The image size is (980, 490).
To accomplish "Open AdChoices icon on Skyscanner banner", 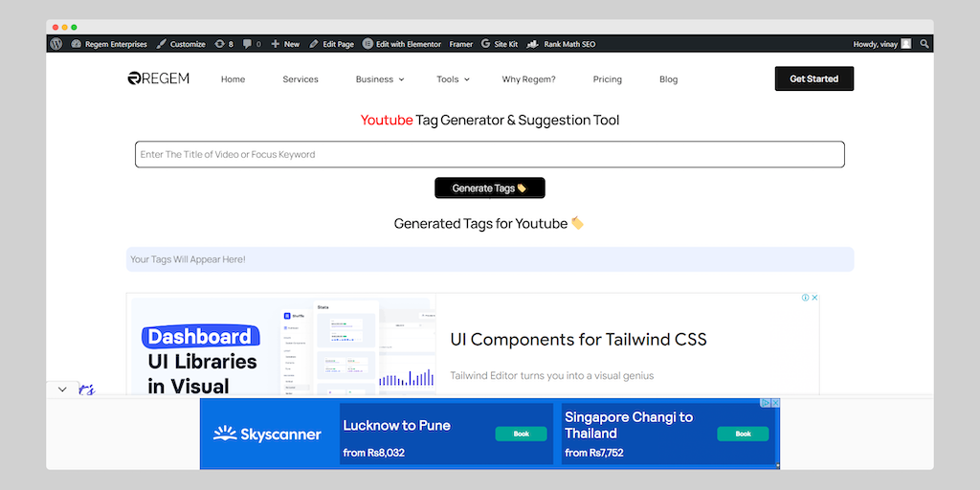I will pos(766,403).
